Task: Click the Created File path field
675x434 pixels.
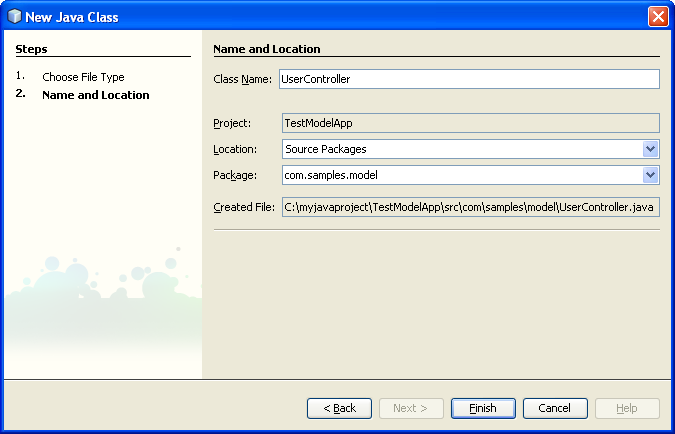Action: pos(469,207)
